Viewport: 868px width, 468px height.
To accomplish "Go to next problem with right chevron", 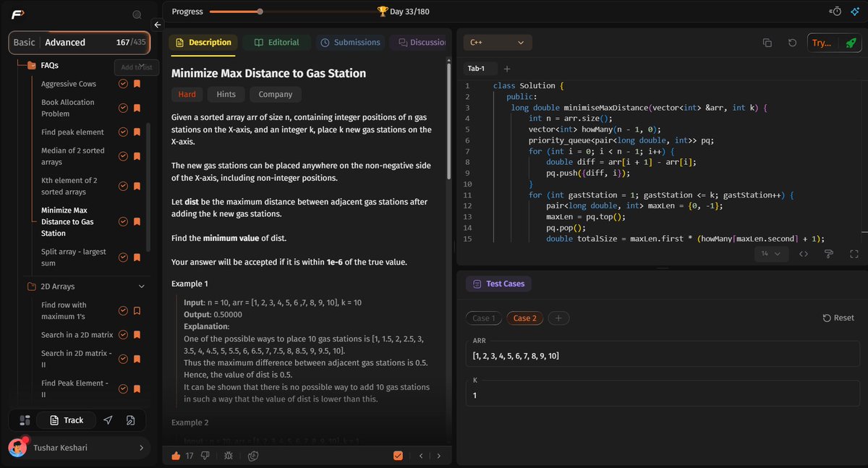I will pyautogui.click(x=438, y=456).
